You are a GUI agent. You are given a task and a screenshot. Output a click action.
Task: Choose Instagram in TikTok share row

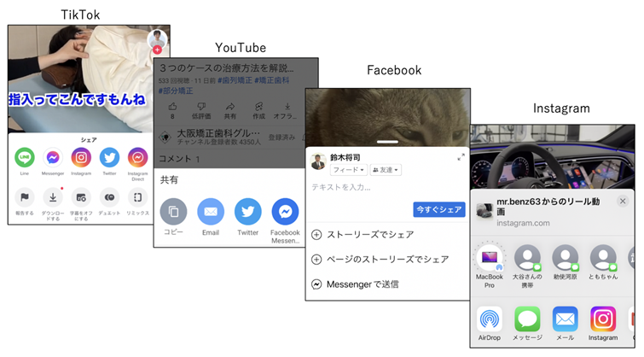click(x=81, y=158)
